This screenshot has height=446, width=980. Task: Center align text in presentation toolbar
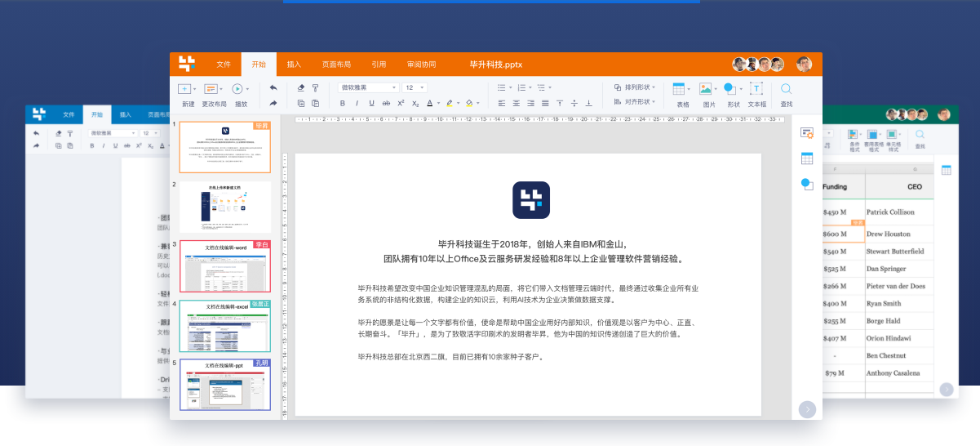tap(517, 103)
